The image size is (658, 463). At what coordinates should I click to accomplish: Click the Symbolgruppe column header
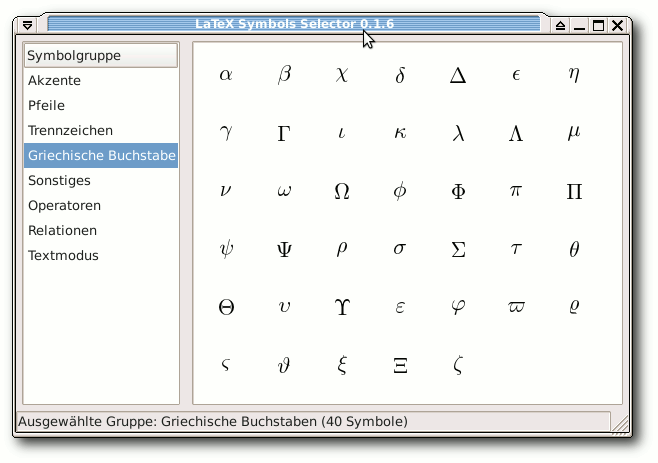pos(101,55)
